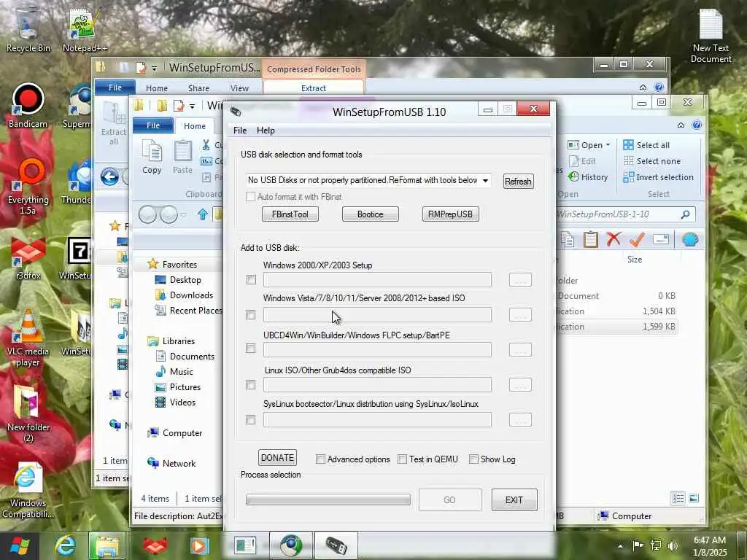Open Internet Explorer from taskbar
The width and height of the screenshot is (747, 560).
coord(65,545)
